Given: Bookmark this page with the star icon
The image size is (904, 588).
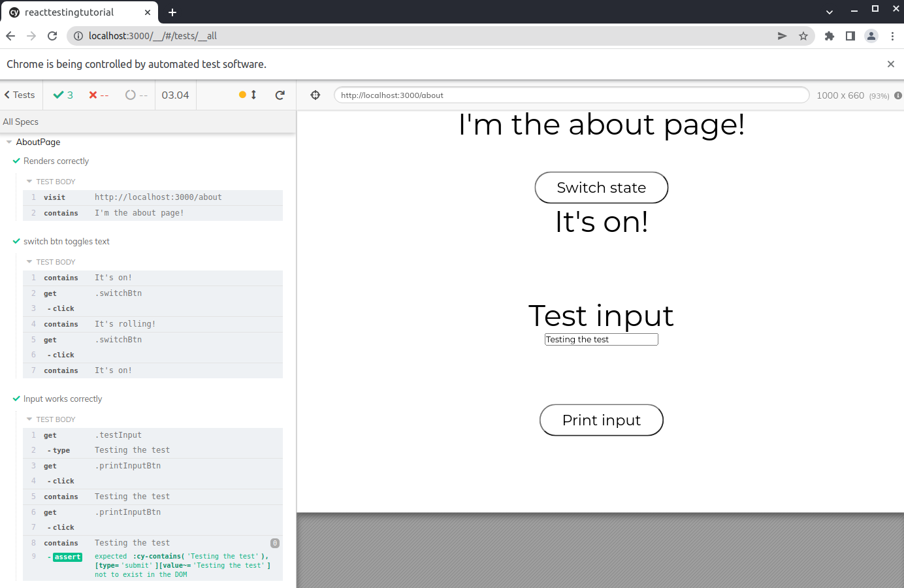Looking at the screenshot, I should (x=803, y=37).
